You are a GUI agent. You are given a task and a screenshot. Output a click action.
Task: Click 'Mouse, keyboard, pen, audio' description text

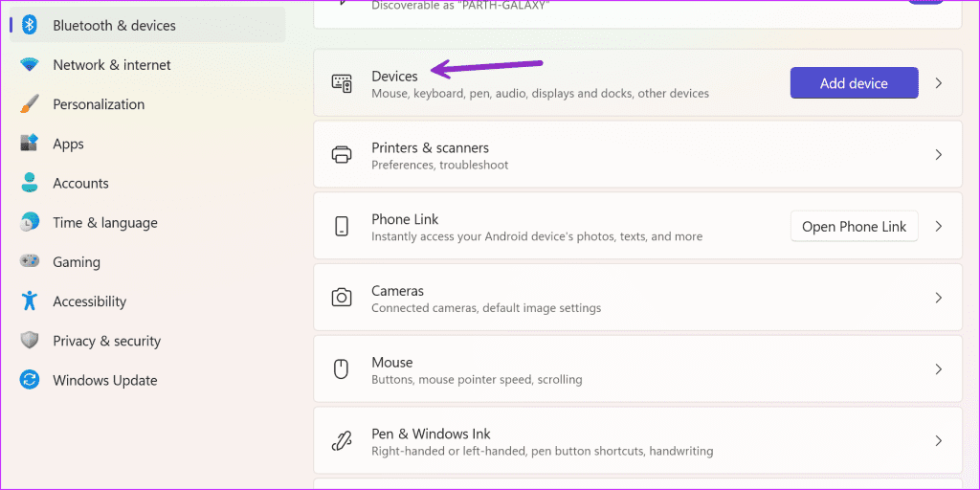[540, 94]
